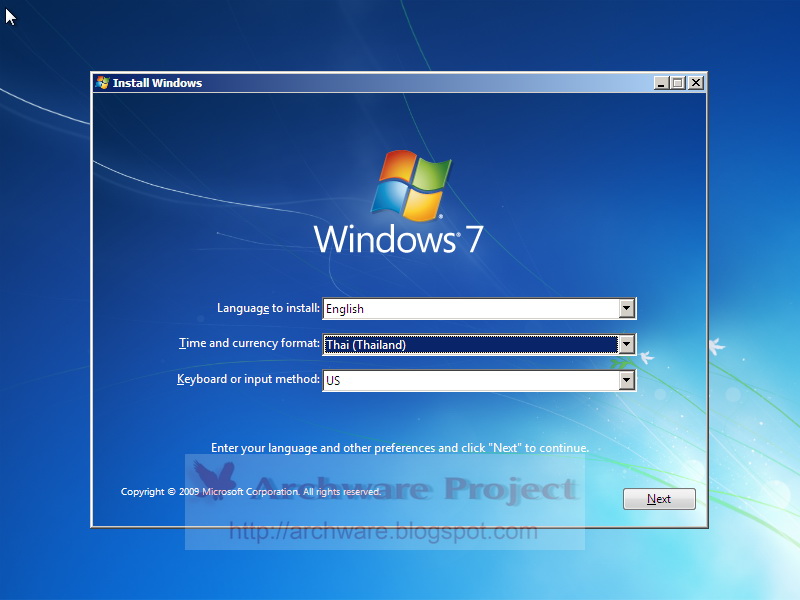Click the Microsoft copyright notice text
800x600 pixels.
251,491
